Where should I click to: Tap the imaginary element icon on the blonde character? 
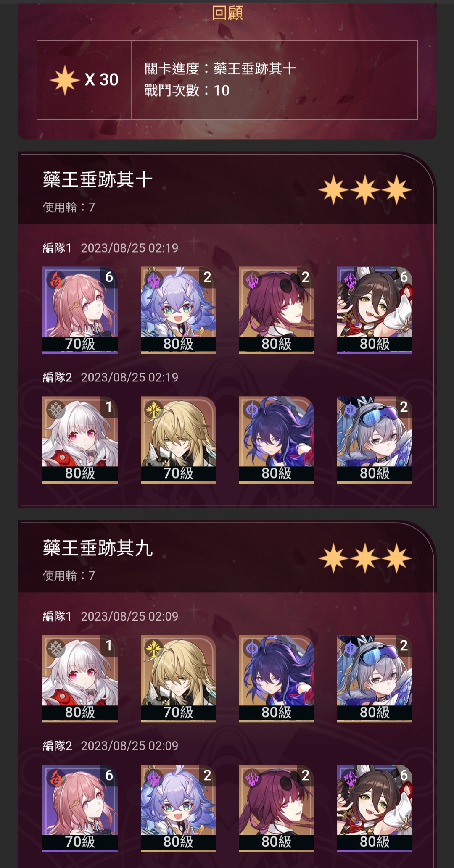click(154, 410)
